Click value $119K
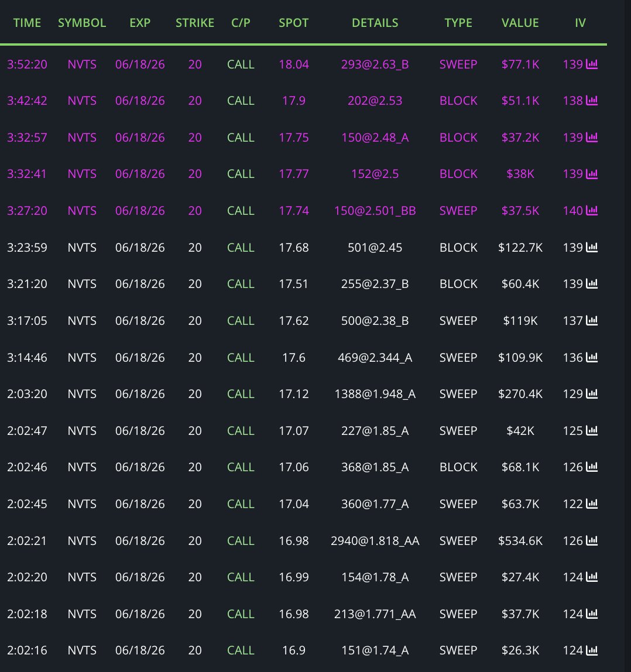Viewport: 631px width, 672px height. click(520, 321)
